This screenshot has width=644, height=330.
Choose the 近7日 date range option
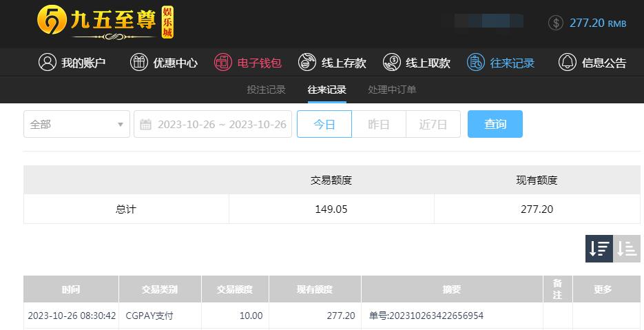coord(433,124)
